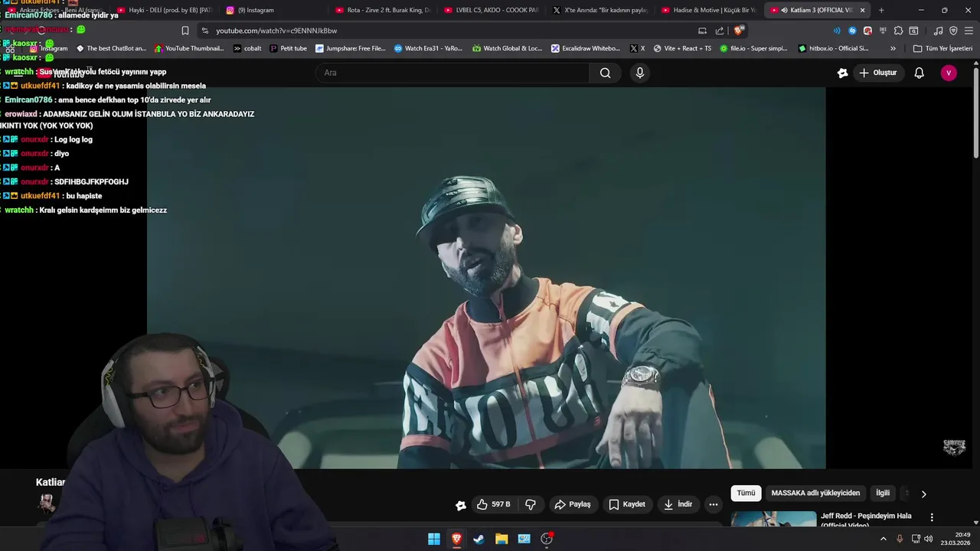Open the media control music note icon

(x=938, y=31)
